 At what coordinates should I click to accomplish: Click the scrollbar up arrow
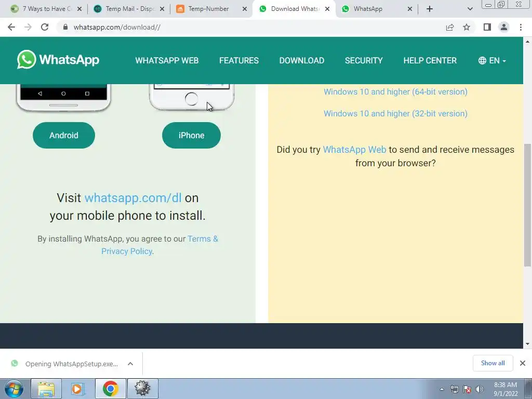(528, 42)
